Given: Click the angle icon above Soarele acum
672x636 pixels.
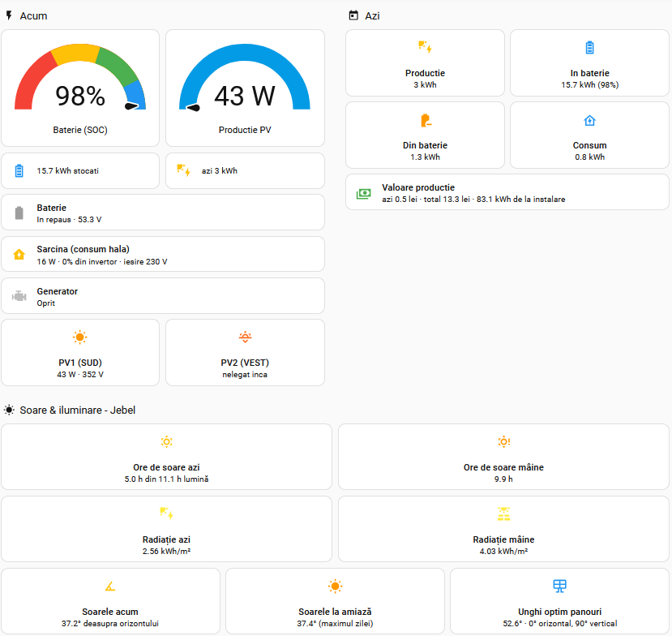Looking at the screenshot, I should click(110, 586).
